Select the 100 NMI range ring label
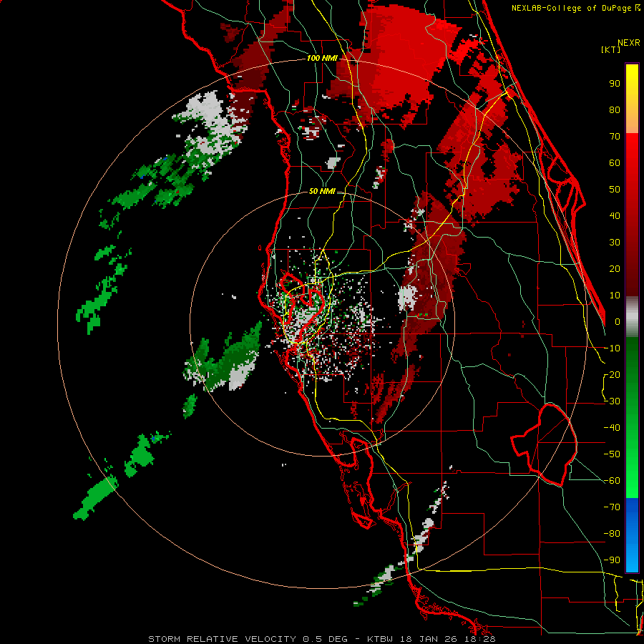The height and width of the screenshot is (644, 644). pos(322,59)
